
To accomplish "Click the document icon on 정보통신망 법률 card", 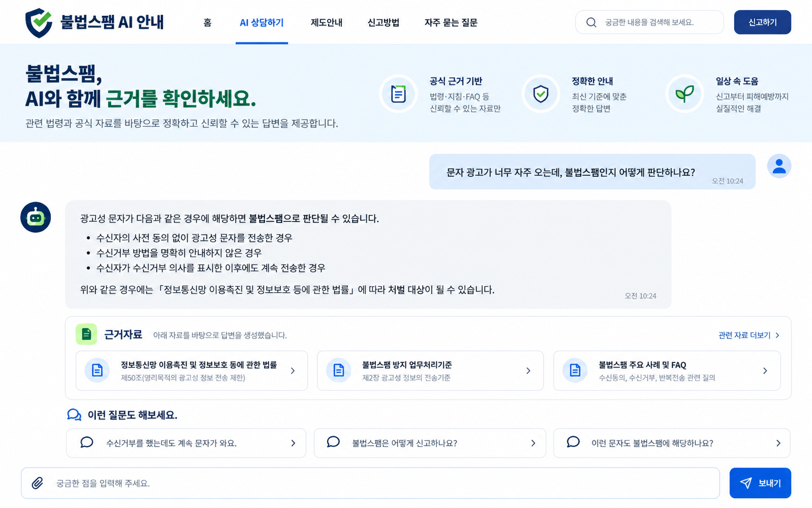I will point(97,370).
